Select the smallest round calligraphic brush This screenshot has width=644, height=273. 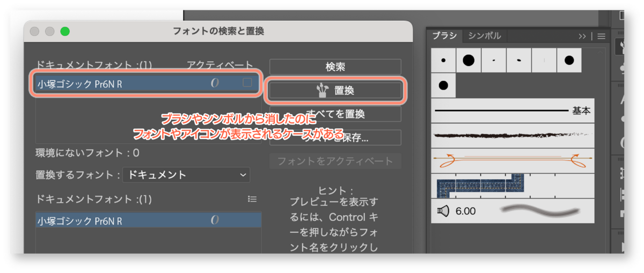tap(444, 60)
